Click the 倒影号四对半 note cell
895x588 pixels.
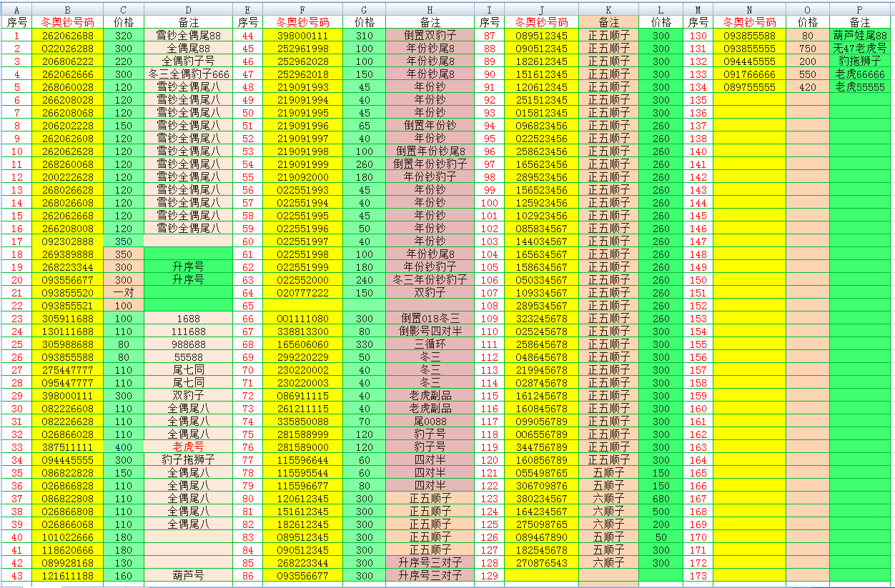point(430,332)
